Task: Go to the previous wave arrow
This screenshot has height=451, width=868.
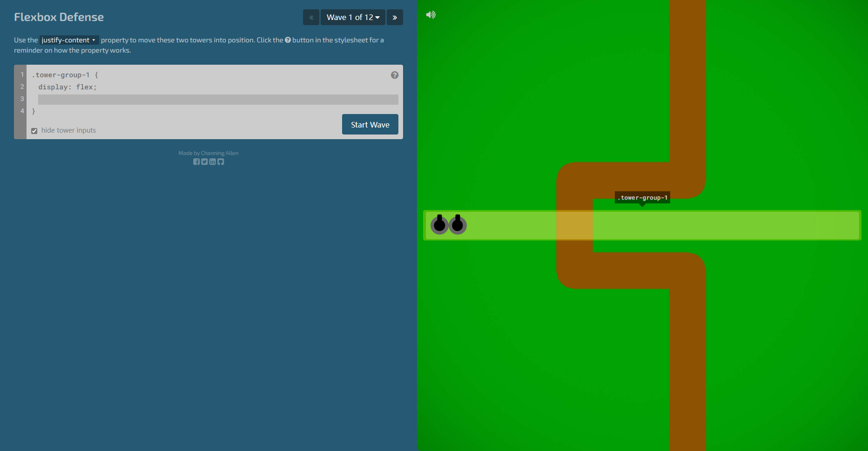Action: coord(311,17)
